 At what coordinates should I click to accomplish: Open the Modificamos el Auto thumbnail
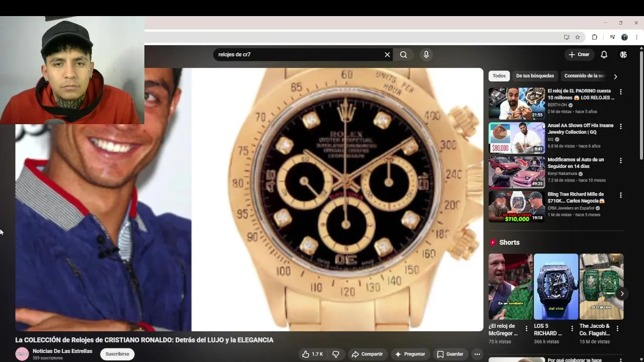[x=517, y=172]
